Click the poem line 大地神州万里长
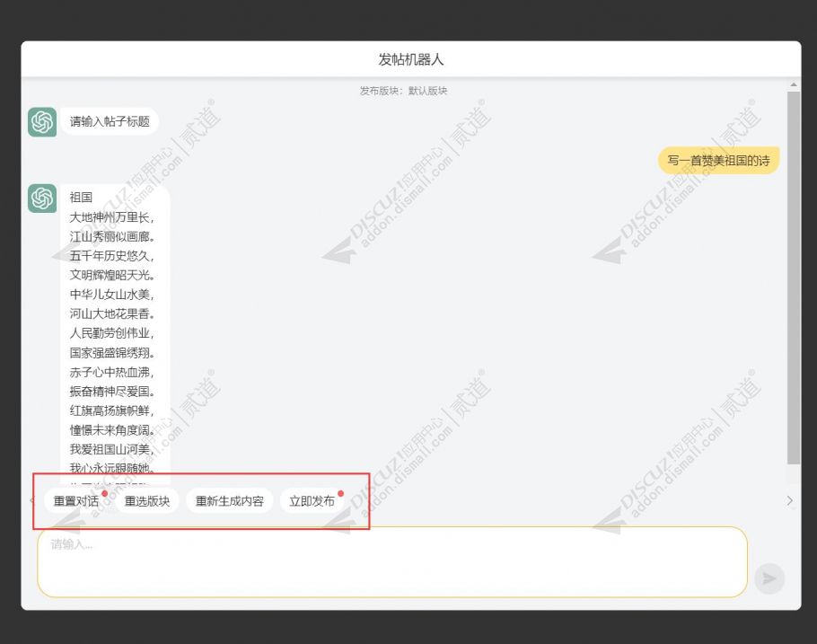The image size is (817, 644). (x=111, y=217)
